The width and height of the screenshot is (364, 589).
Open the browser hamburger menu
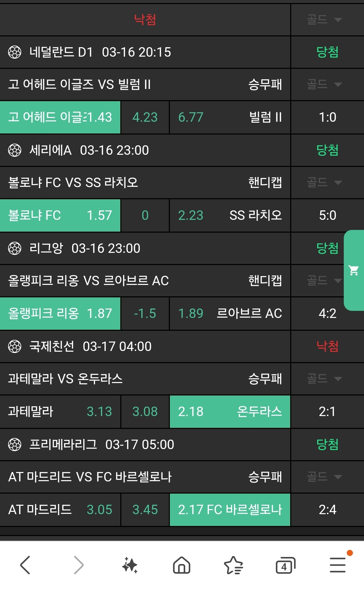[337, 565]
